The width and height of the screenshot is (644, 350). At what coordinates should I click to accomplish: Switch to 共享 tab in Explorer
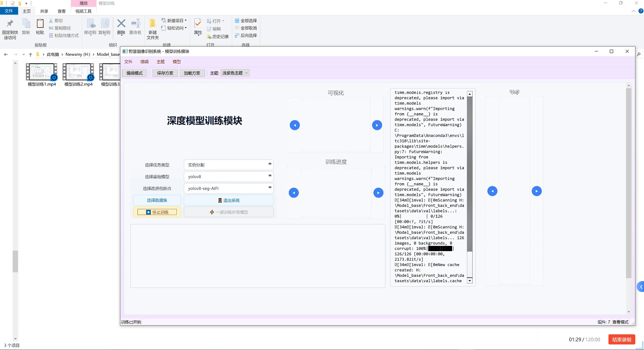pos(44,11)
